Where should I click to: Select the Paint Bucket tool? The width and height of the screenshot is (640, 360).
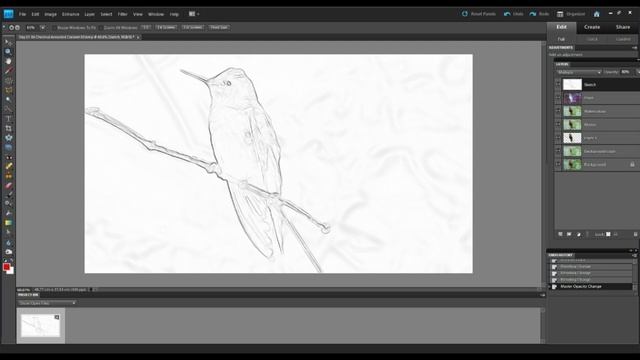(x=8, y=213)
